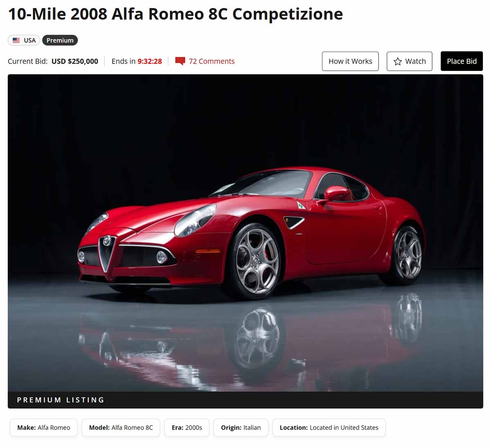Click the red comments speech bubble icon
This screenshot has width=491, height=448.
(180, 61)
